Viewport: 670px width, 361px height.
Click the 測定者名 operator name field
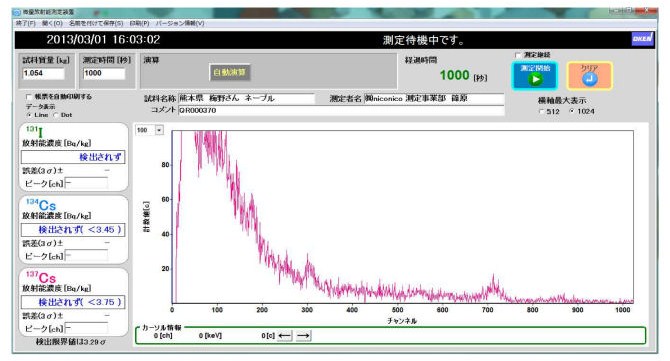coord(434,98)
